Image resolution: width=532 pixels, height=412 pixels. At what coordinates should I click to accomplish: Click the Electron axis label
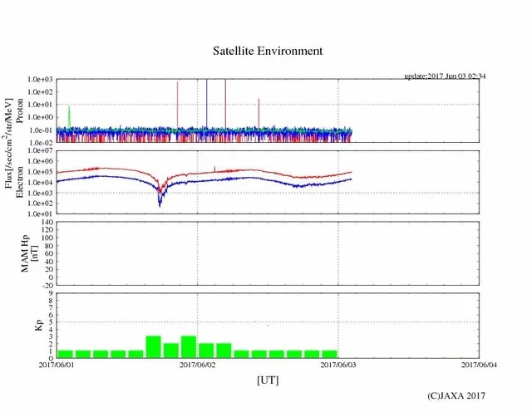coord(21,182)
